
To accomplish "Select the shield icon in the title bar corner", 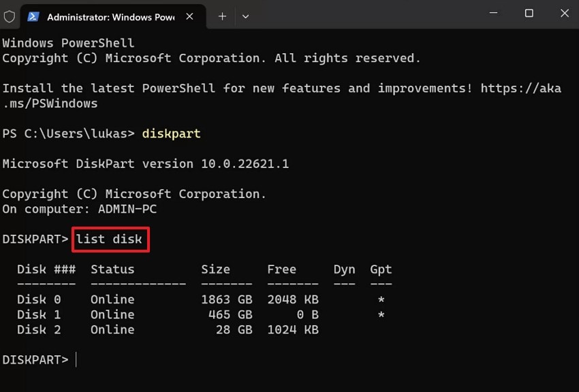I will [9, 16].
